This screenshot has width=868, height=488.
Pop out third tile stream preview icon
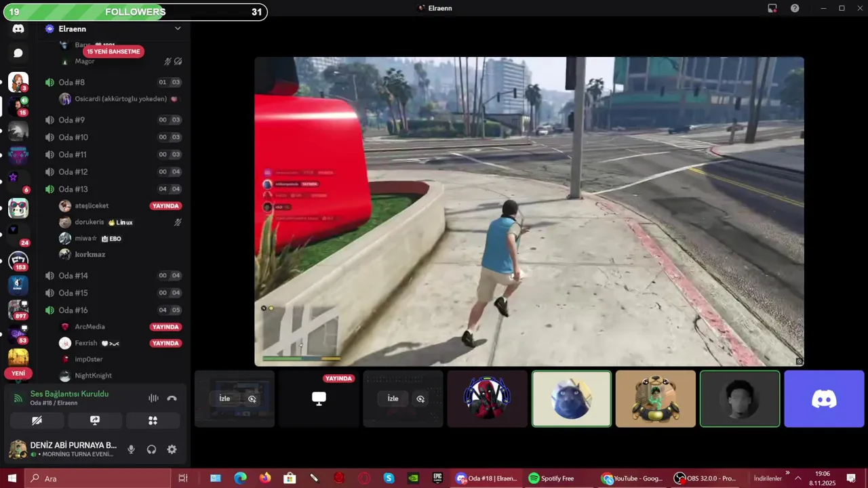click(420, 399)
